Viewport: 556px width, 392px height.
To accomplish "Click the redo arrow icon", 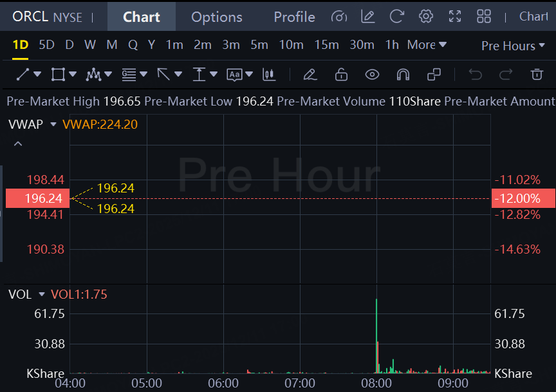I will (506, 75).
